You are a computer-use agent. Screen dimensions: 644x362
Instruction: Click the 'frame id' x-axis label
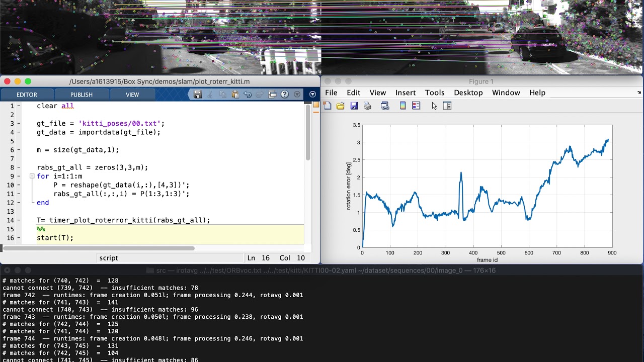point(487,260)
